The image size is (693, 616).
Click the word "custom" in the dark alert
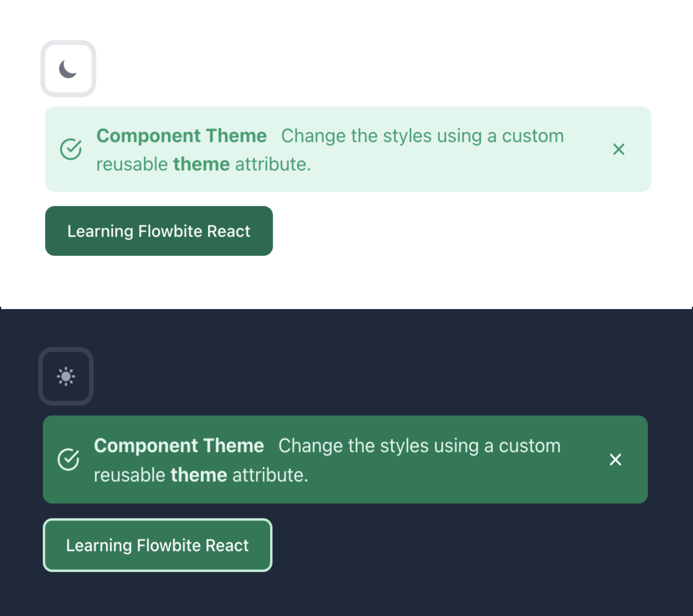[529, 446]
